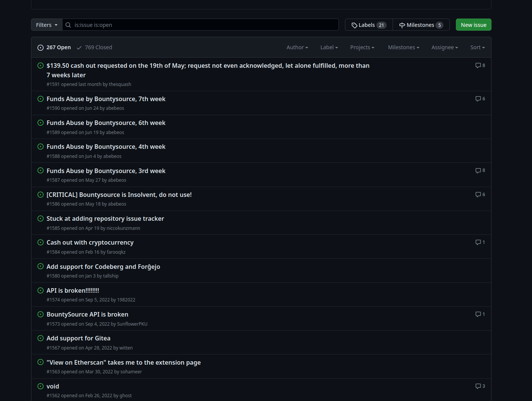This screenshot has height=401, width=532.
Task: Open the Author filter dropdown
Action: click(297, 47)
